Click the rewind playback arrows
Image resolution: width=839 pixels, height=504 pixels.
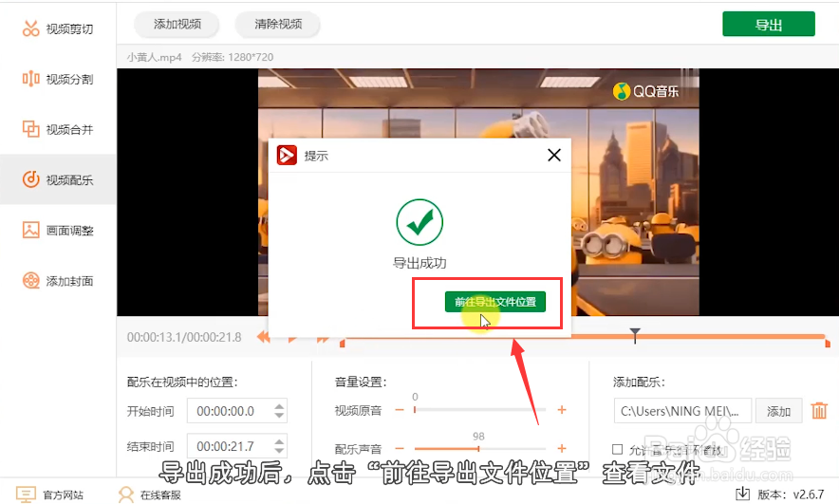(x=263, y=337)
